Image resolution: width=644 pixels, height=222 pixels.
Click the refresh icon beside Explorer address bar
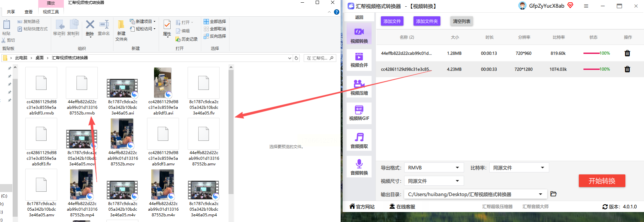296,58
